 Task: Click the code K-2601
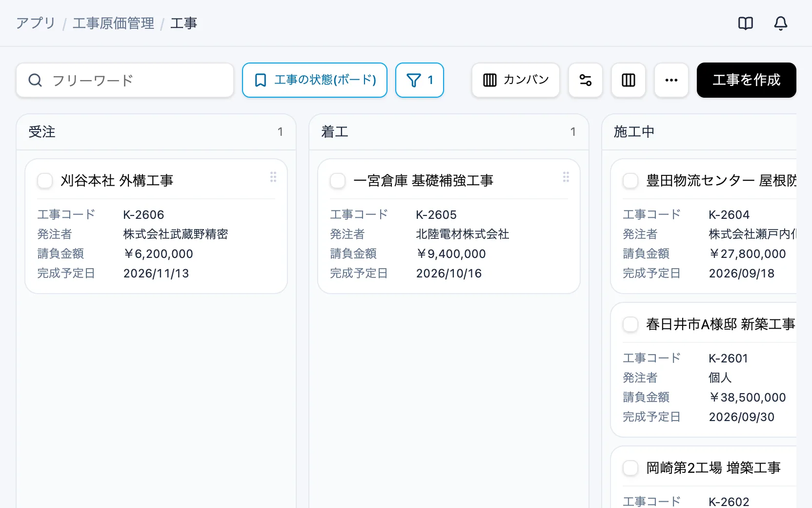tap(729, 359)
